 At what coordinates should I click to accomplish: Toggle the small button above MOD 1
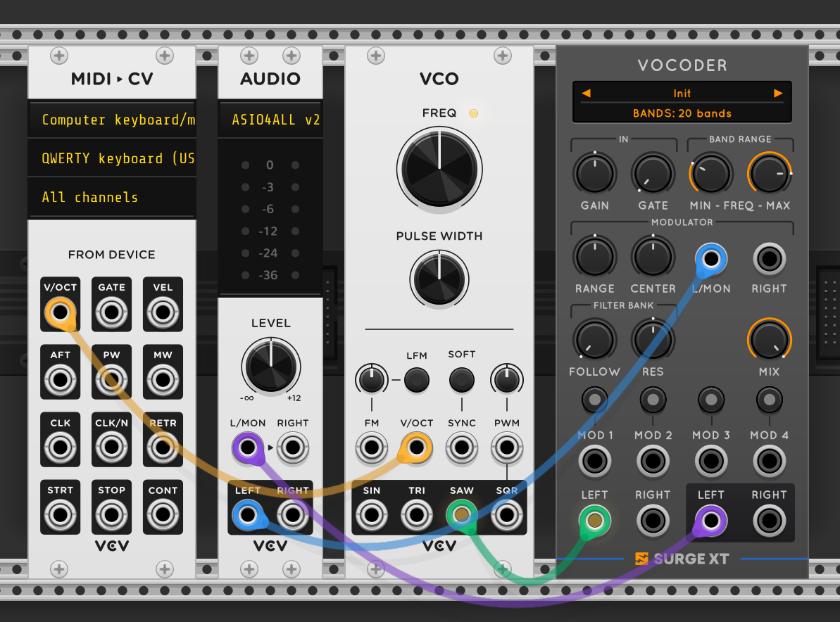595,400
